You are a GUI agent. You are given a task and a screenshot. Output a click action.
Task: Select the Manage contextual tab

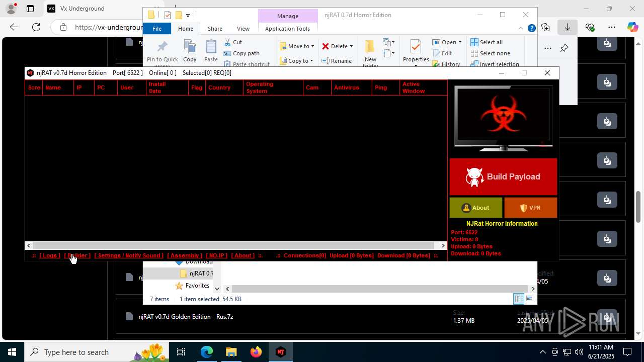tap(288, 16)
